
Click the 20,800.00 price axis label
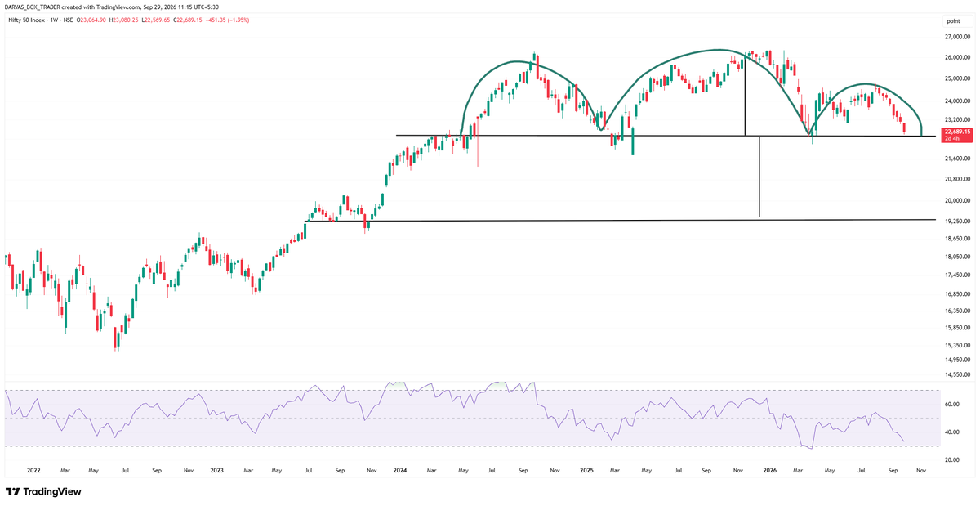point(957,179)
